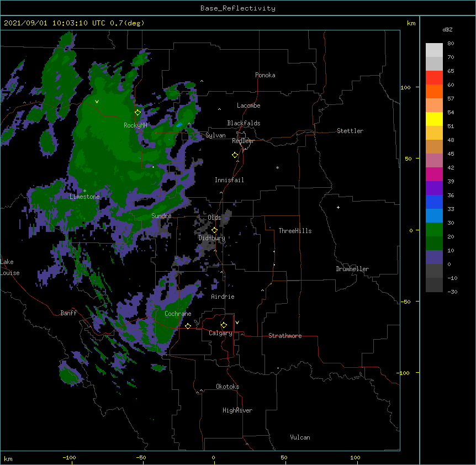This screenshot has height=465, width=476.
Task: Click the asterisk marker above Limestone label
Action: tap(84, 191)
